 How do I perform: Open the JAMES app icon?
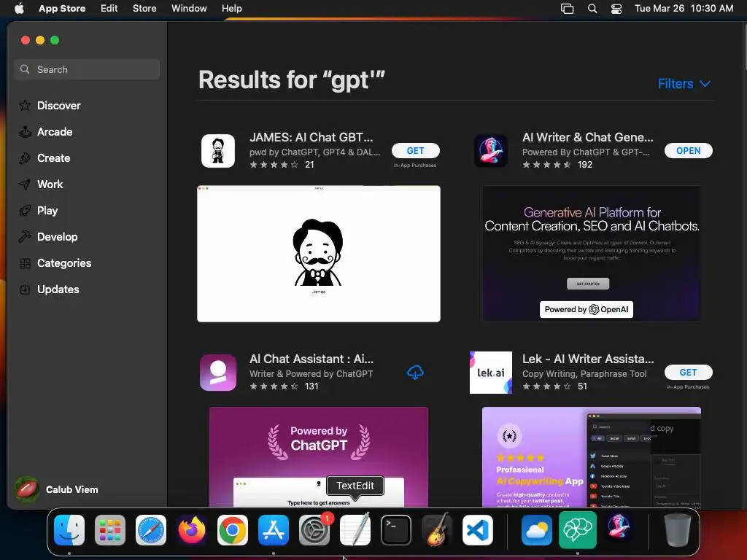click(x=217, y=150)
